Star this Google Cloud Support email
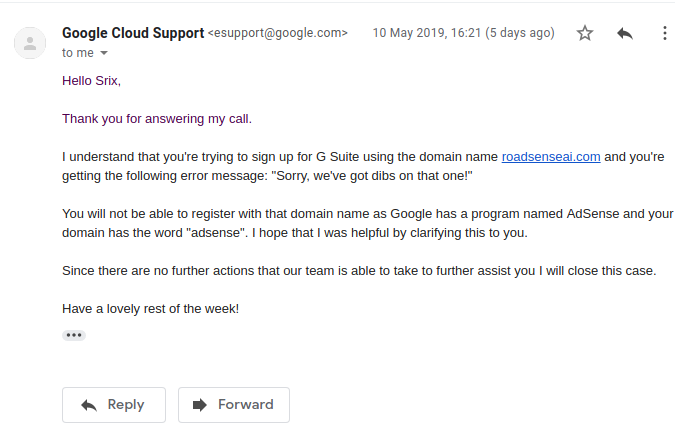The width and height of the screenshot is (689, 430). [585, 33]
